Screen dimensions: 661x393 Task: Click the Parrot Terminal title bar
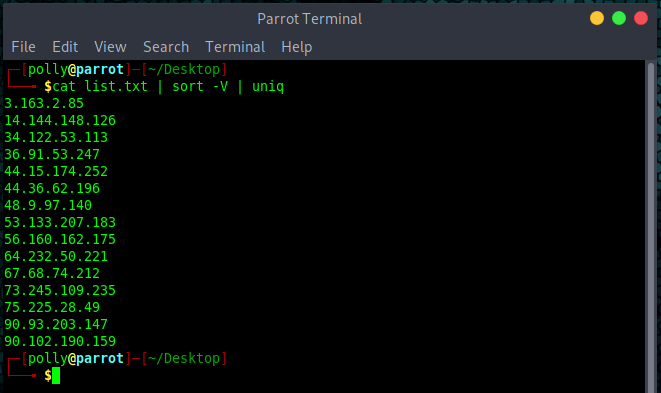[309, 19]
